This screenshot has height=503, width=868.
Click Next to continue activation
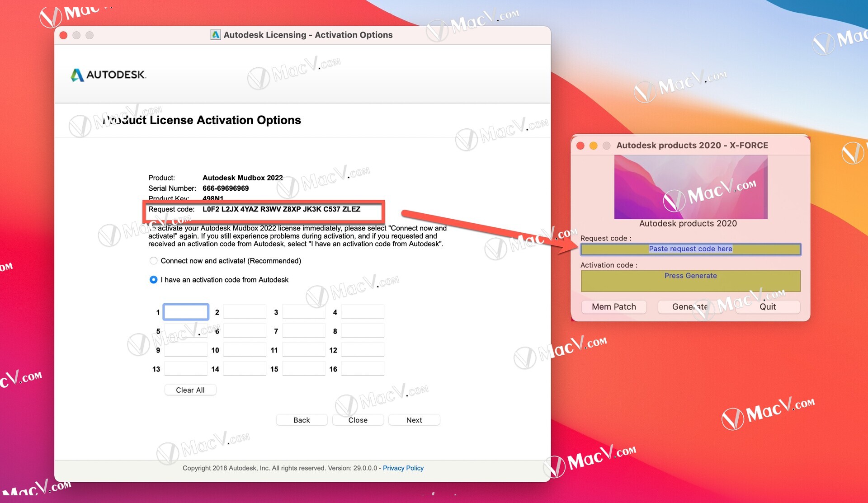(x=414, y=420)
